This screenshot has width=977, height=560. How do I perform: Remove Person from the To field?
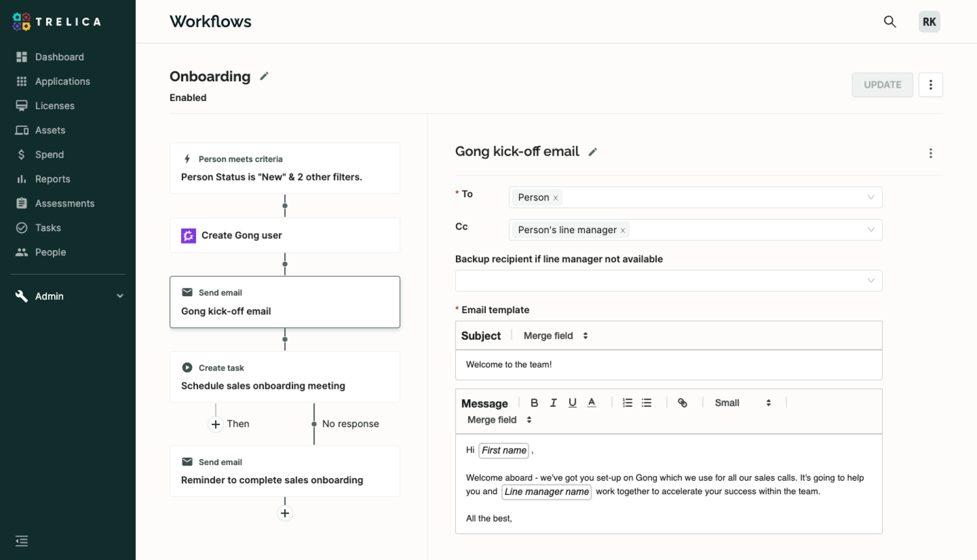[556, 198]
